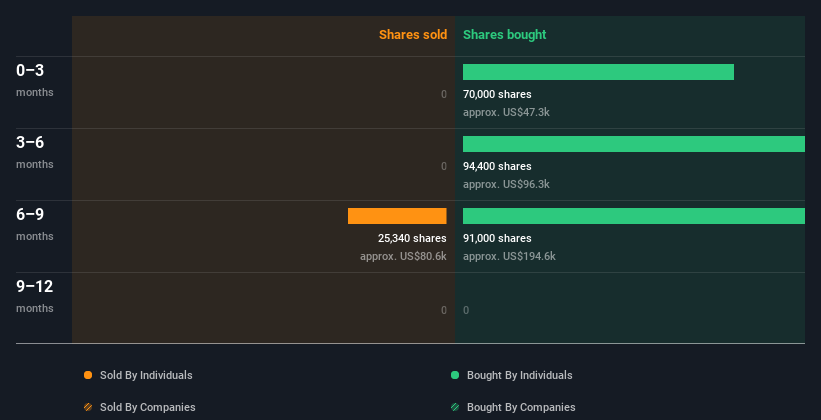Click the green 3–6 months bought bar
The height and width of the screenshot is (420, 821).
(633, 144)
